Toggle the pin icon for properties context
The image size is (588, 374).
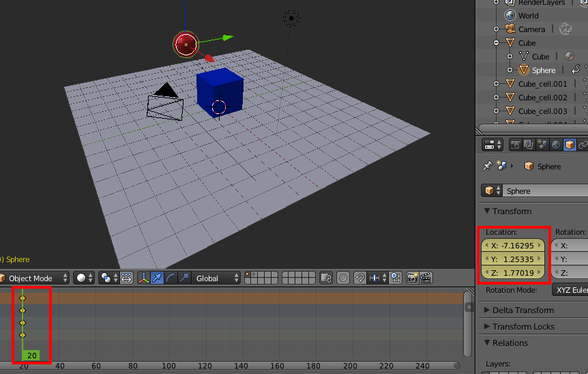488,166
